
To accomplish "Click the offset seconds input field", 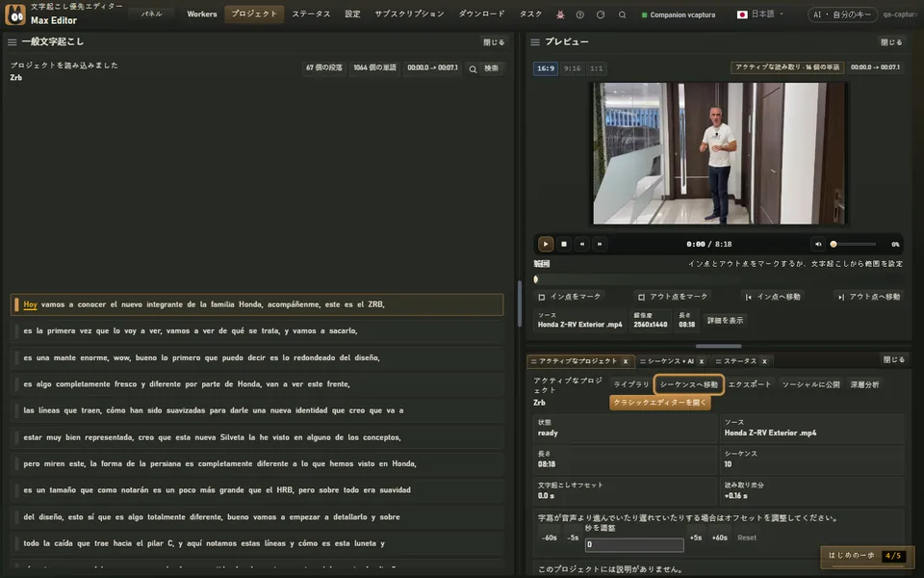I will [634, 544].
